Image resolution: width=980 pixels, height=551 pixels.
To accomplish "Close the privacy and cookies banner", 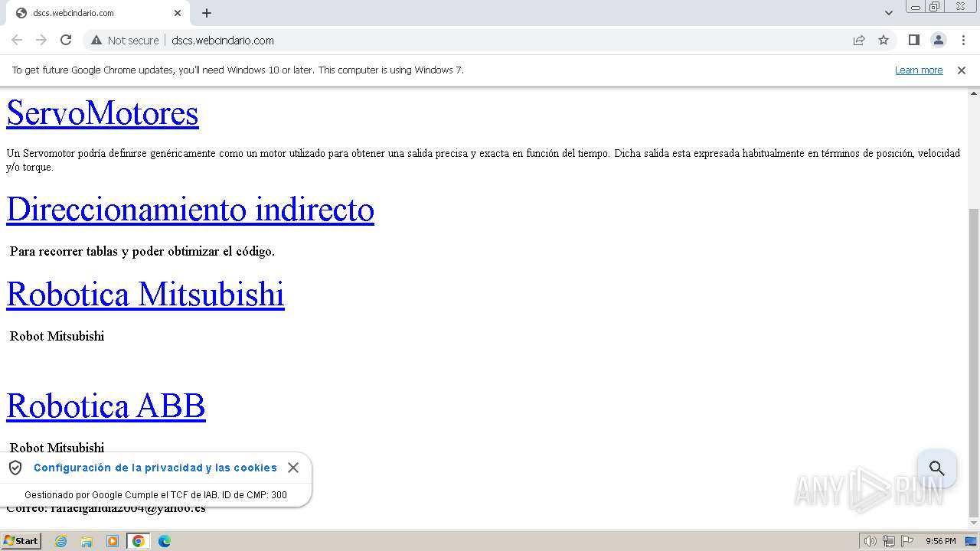I will pos(293,468).
